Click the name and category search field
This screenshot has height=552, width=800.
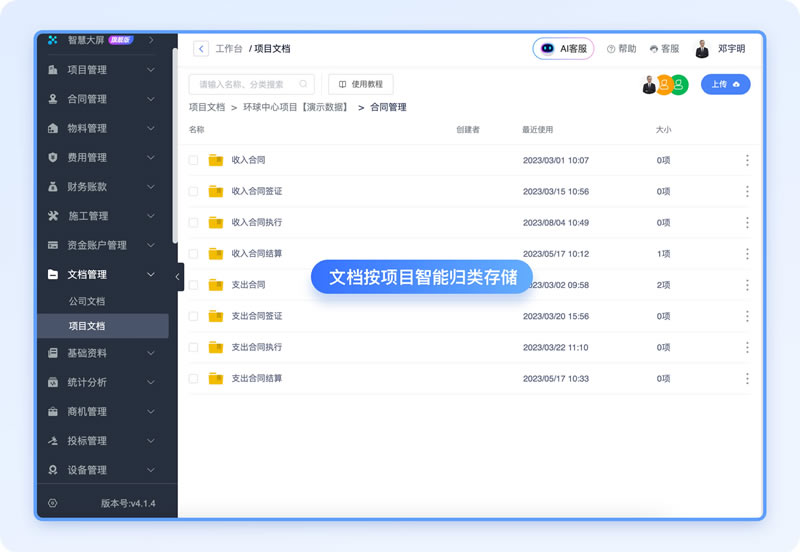tap(248, 85)
